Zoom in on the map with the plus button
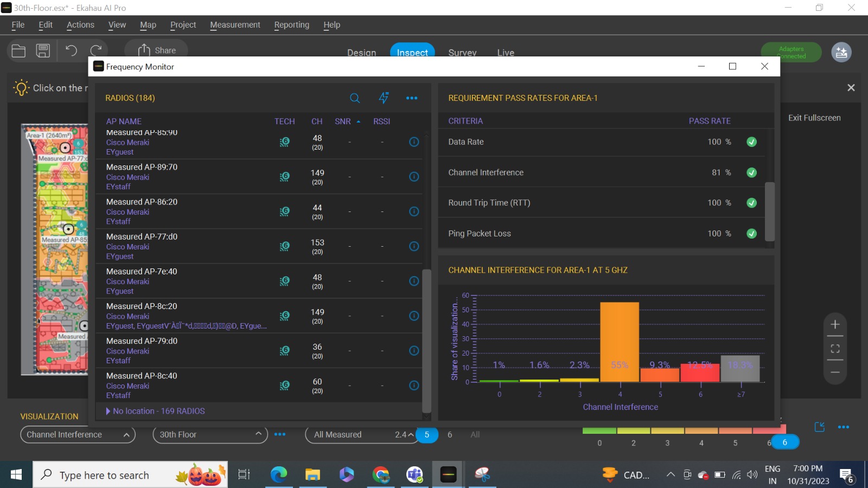 [x=835, y=324]
